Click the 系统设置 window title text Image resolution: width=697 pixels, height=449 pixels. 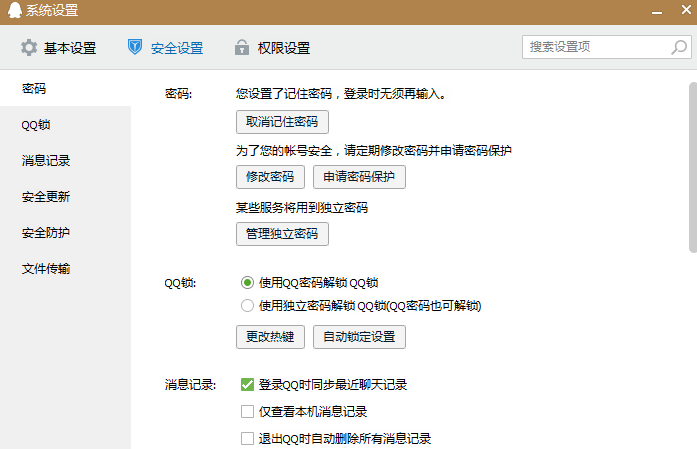pos(52,10)
